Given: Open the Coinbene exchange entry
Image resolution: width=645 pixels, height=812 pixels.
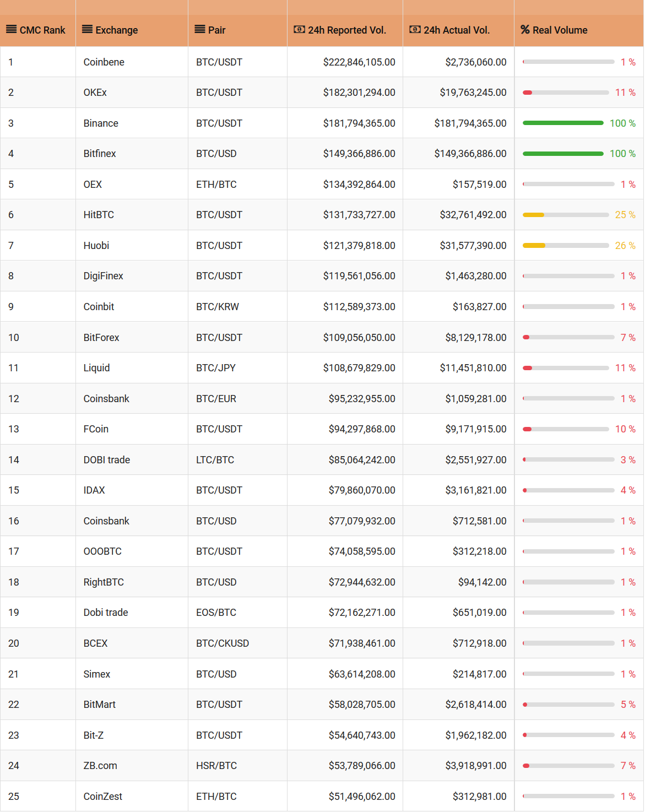Looking at the screenshot, I should click(104, 62).
